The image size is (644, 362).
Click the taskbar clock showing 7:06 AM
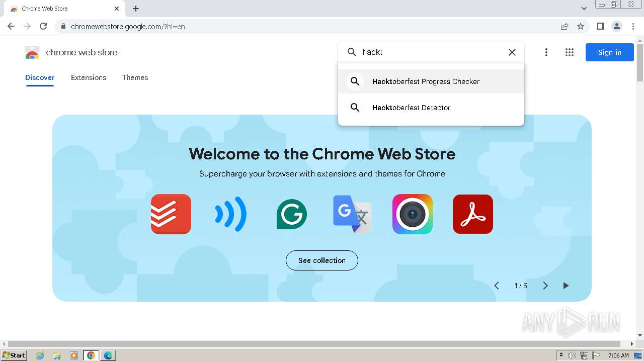[618, 355]
